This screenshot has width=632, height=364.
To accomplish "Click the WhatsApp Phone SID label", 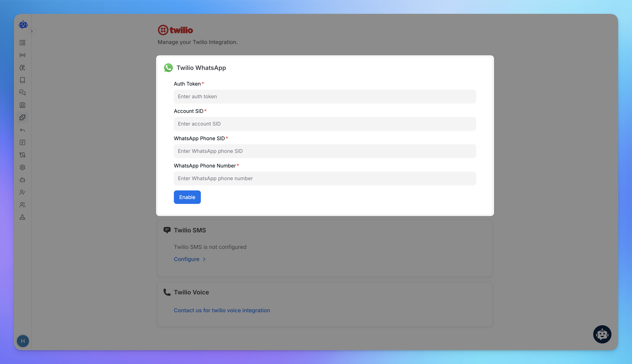I will pyautogui.click(x=199, y=139).
